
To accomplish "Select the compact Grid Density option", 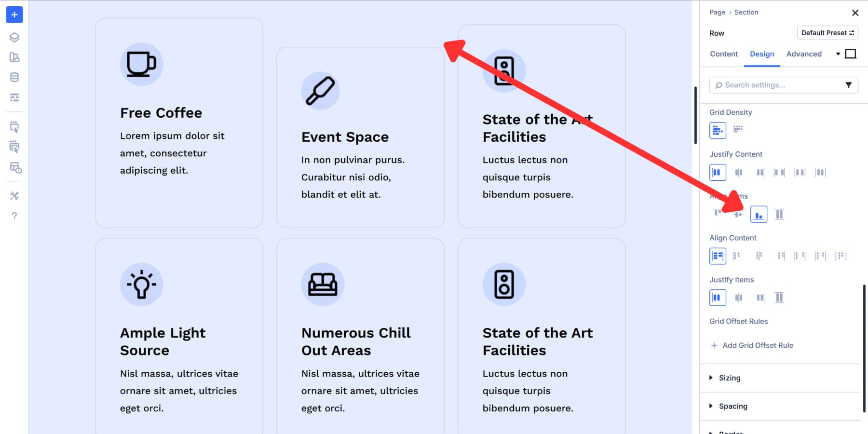I will coord(737,130).
